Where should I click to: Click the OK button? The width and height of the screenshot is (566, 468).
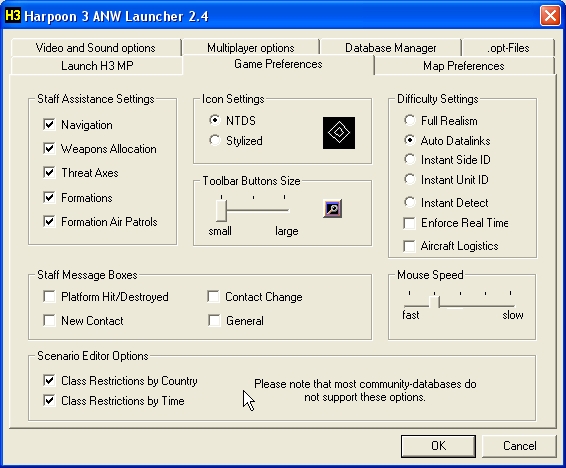[x=438, y=446]
